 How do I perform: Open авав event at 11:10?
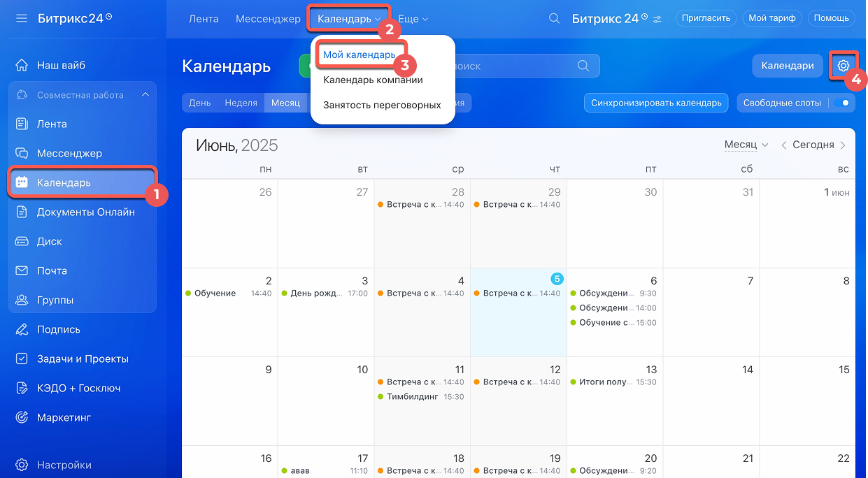point(325,471)
